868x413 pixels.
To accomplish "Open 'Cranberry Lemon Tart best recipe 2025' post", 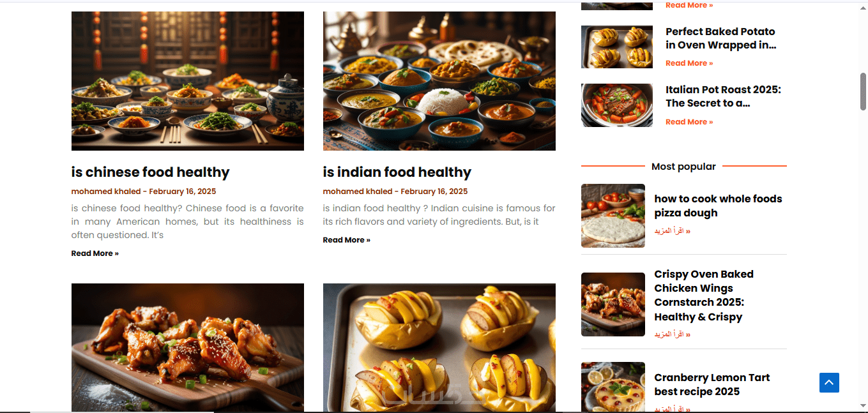I will [x=712, y=384].
